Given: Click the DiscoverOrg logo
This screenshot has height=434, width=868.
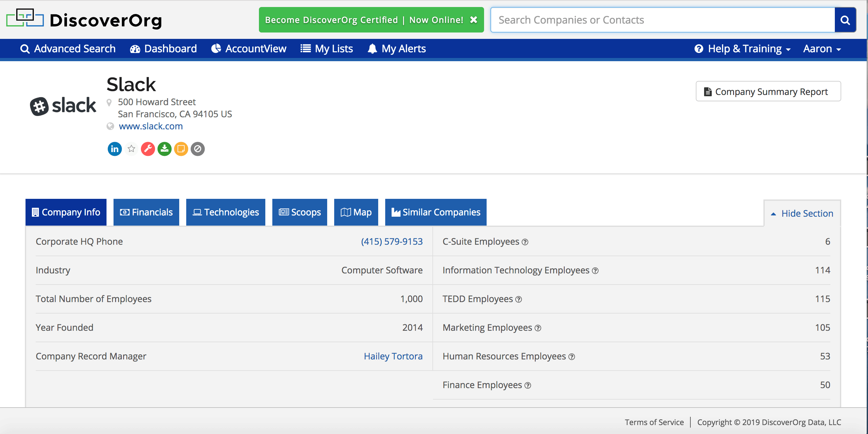Looking at the screenshot, I should coord(84,19).
